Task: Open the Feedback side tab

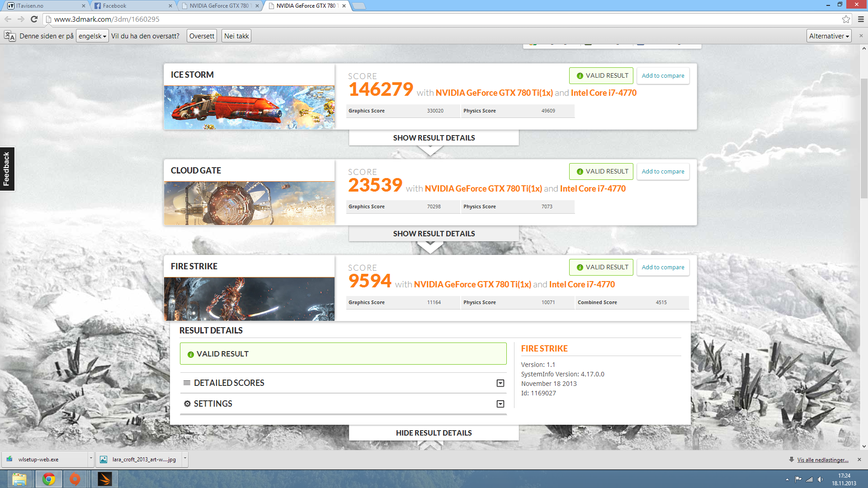Action: (x=7, y=169)
